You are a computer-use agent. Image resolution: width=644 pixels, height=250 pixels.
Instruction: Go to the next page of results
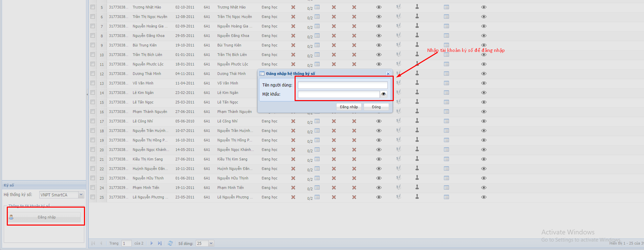(x=151, y=243)
